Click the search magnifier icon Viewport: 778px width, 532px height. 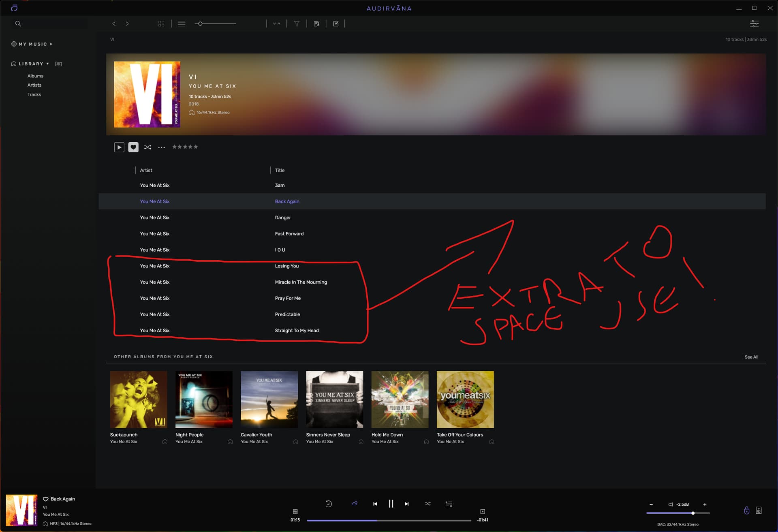pos(18,24)
